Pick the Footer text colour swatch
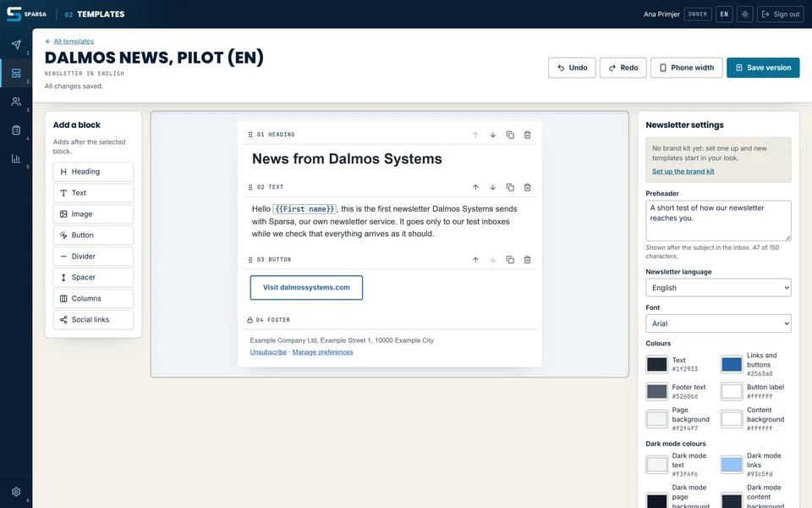The height and width of the screenshot is (508, 812). [656, 391]
